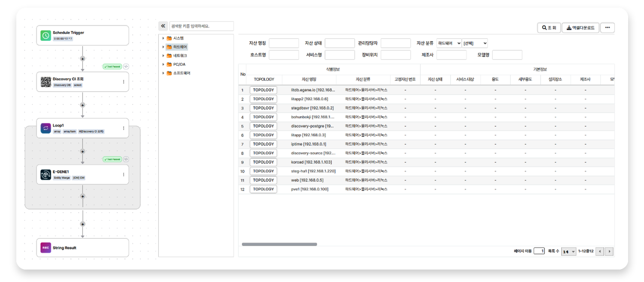
Task: Click the Discovery DB tag on node
Action: 62,85
